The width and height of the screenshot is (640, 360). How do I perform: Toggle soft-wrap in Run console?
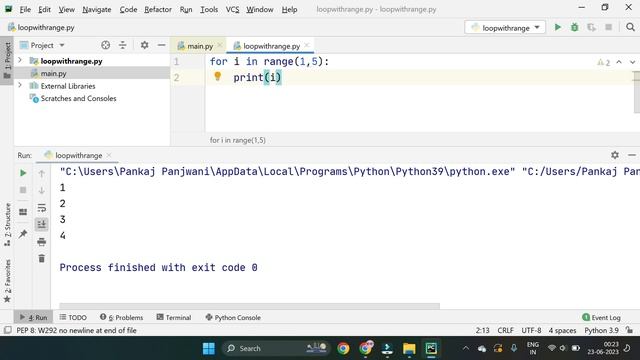[42, 208]
